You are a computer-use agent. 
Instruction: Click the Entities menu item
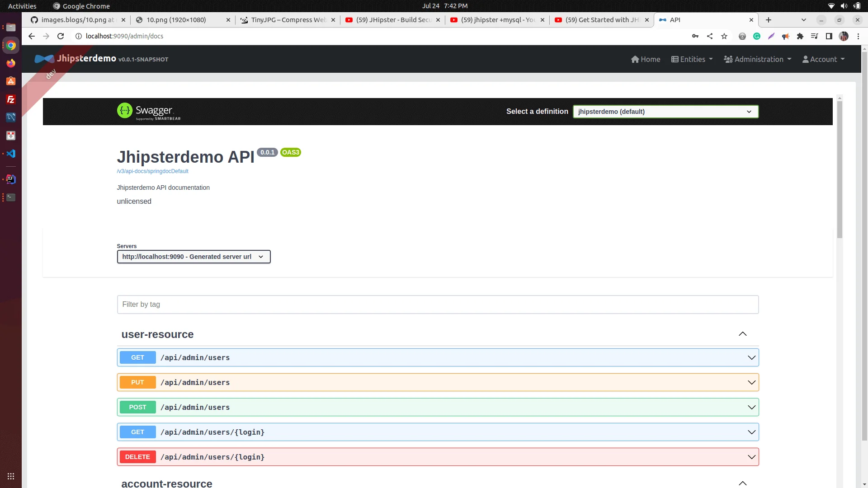(692, 59)
